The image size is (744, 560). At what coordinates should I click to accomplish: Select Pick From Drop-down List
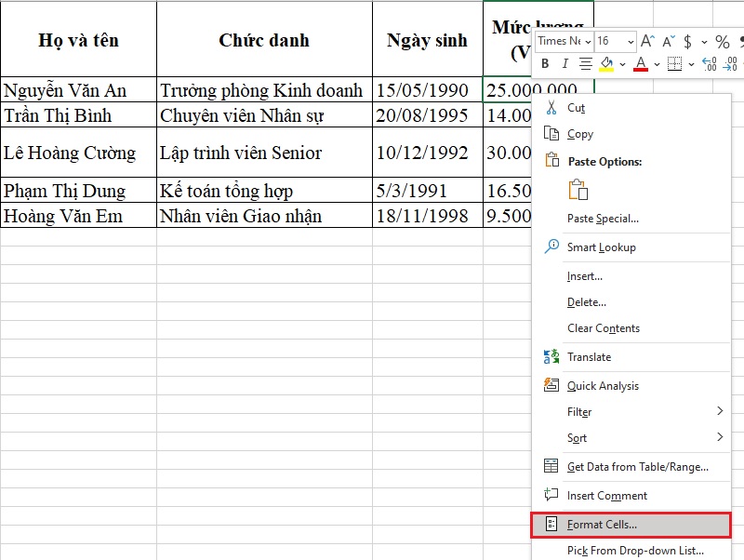[631, 551]
